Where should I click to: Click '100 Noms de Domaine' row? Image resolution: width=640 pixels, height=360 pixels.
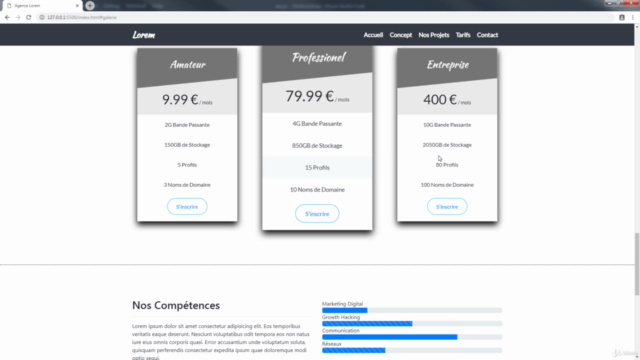pos(447,185)
